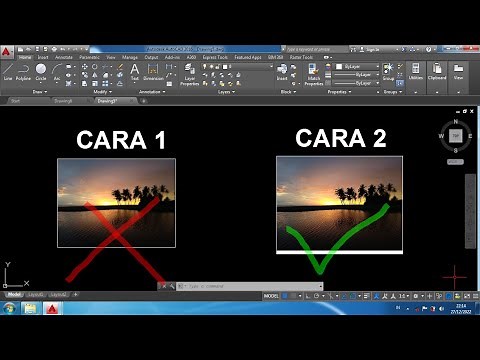
Task: Click the erase pencil icon in Modify panel
Action: tap(120, 67)
